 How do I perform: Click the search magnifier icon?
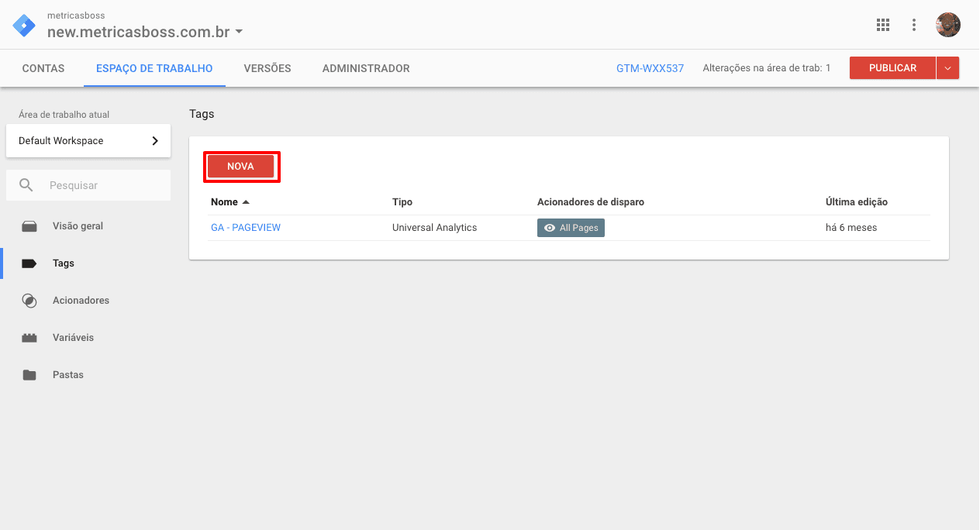point(27,185)
